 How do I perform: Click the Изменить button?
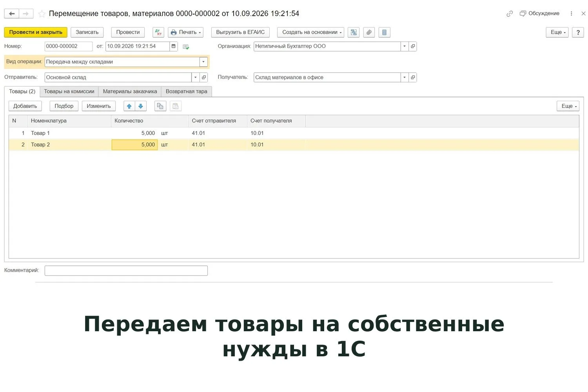[x=99, y=106]
